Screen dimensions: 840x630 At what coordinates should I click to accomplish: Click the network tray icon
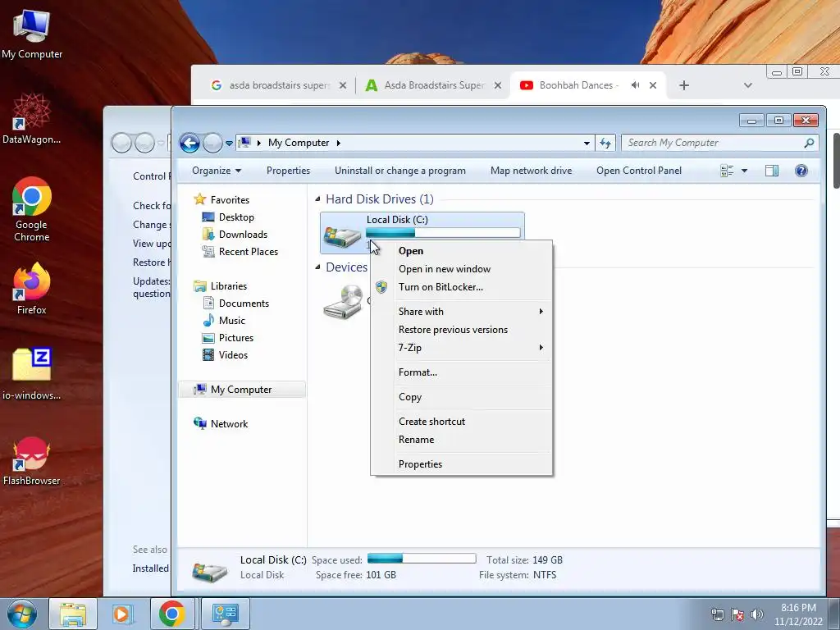click(x=717, y=614)
